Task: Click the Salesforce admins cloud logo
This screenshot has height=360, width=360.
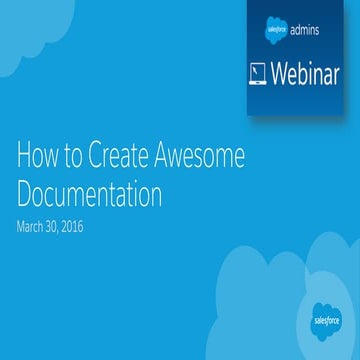Action: [x=277, y=30]
